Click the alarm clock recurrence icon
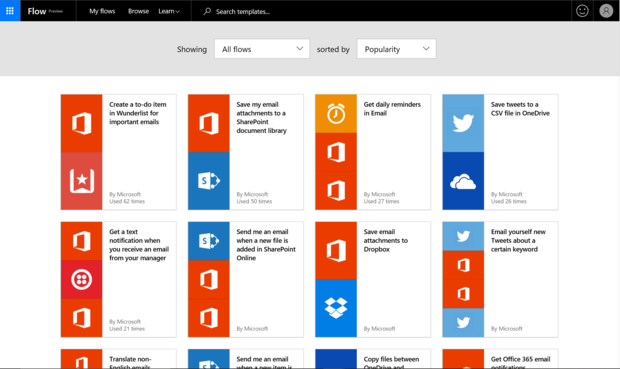 click(336, 114)
